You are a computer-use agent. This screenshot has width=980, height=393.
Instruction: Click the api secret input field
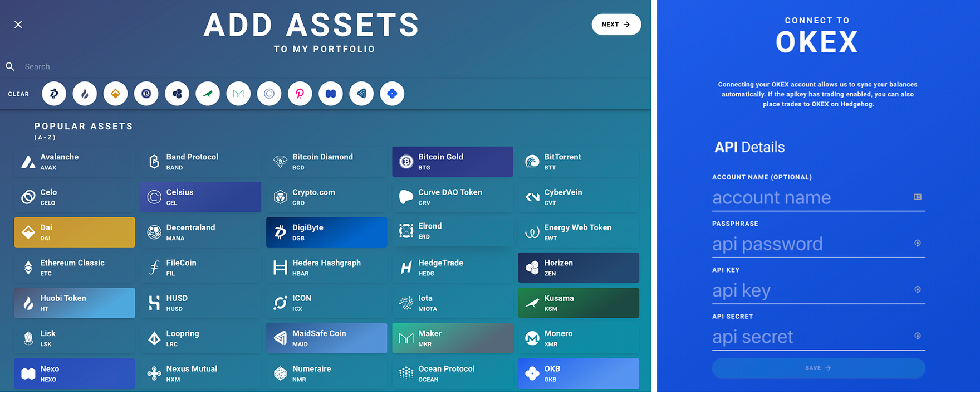click(x=819, y=337)
